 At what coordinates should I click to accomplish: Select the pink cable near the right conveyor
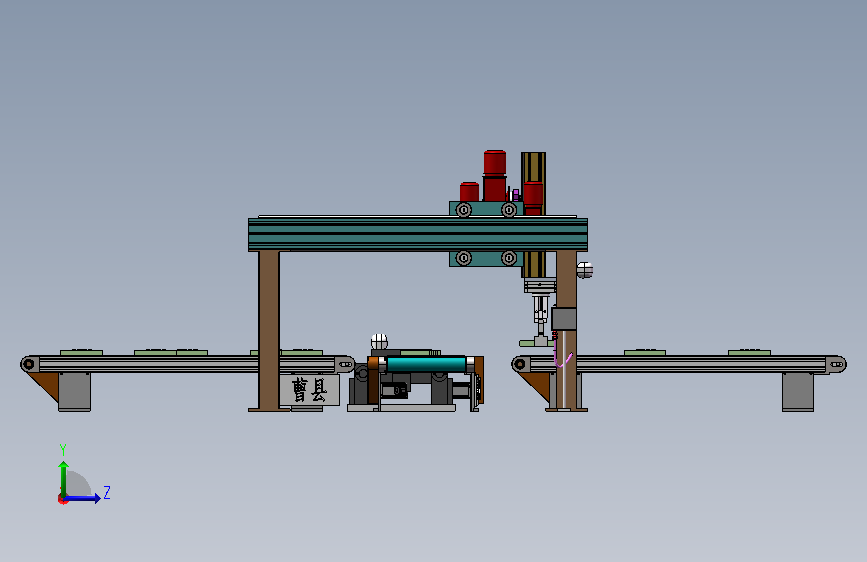coord(562,356)
